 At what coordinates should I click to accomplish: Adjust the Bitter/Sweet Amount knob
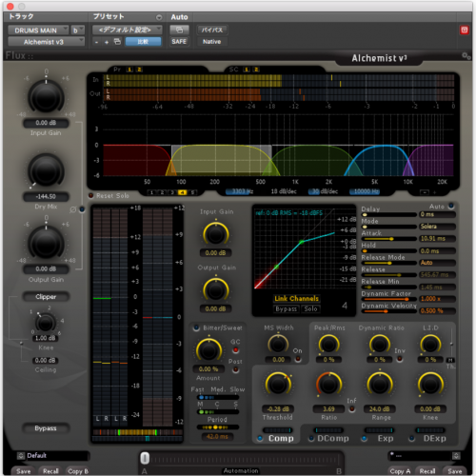[x=208, y=350]
